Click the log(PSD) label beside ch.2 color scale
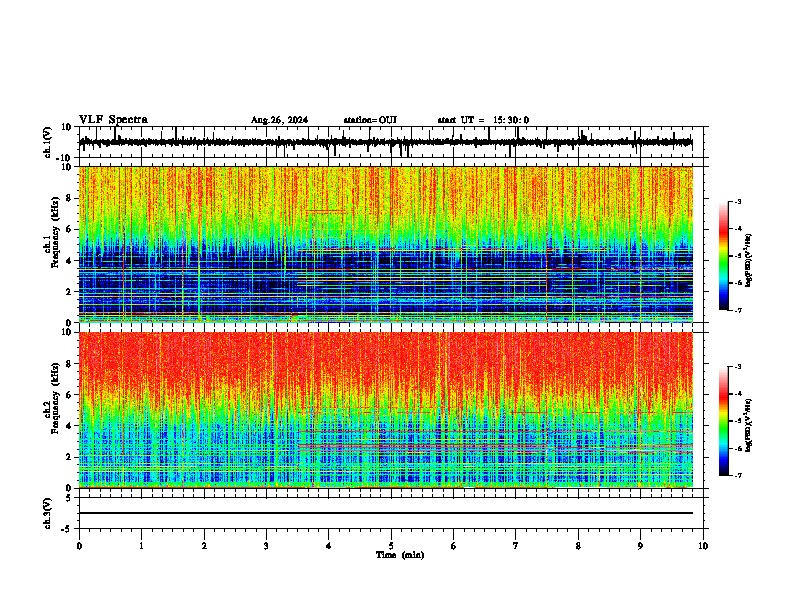Screen dimensions: 792x612 coord(748,425)
